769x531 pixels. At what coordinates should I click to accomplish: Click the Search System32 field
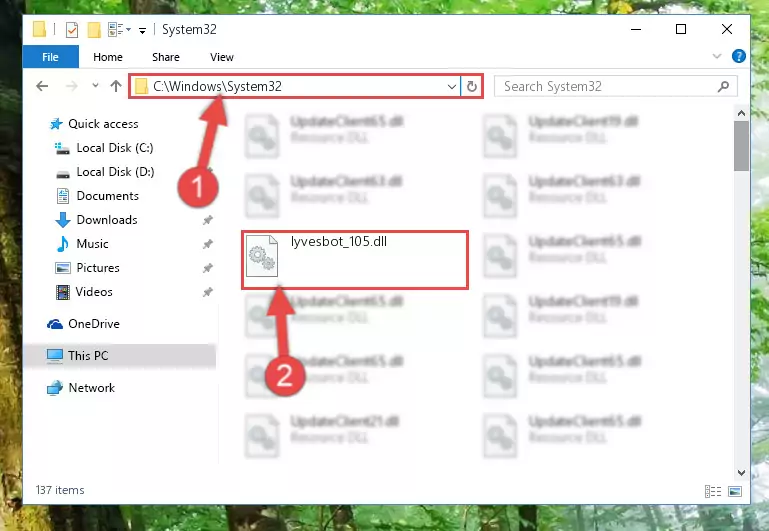615,86
